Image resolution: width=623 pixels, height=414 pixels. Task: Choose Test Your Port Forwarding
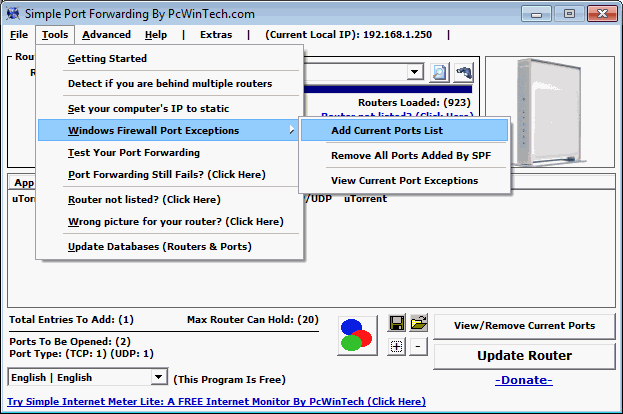[x=167, y=153]
